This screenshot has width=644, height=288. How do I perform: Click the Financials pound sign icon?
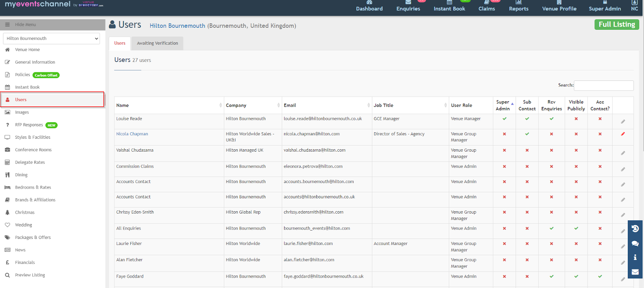point(7,262)
